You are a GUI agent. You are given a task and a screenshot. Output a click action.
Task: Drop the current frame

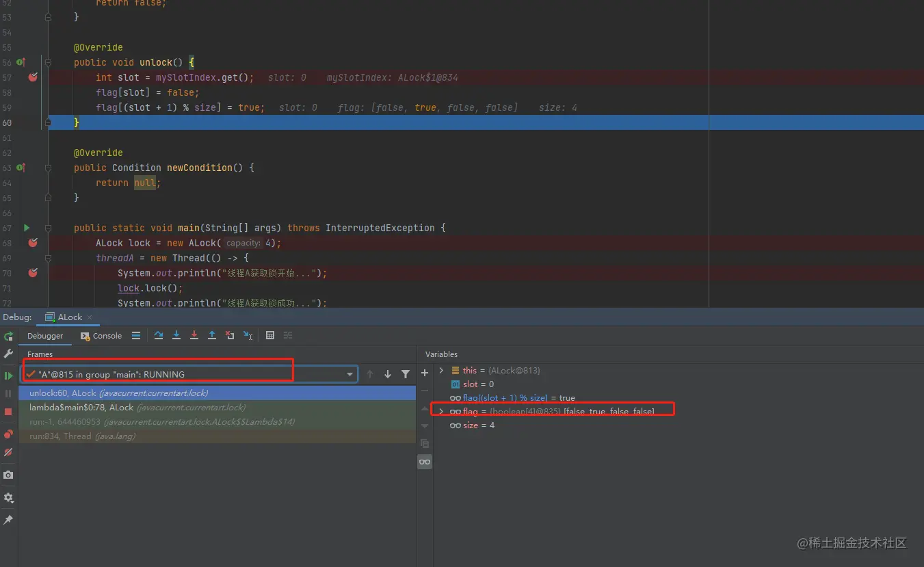[x=230, y=336]
